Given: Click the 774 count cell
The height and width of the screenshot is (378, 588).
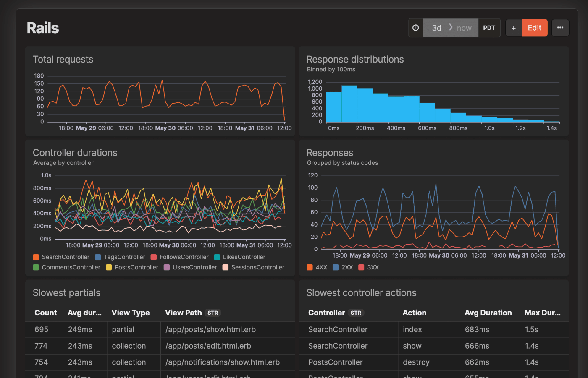Looking at the screenshot, I should (x=41, y=346).
